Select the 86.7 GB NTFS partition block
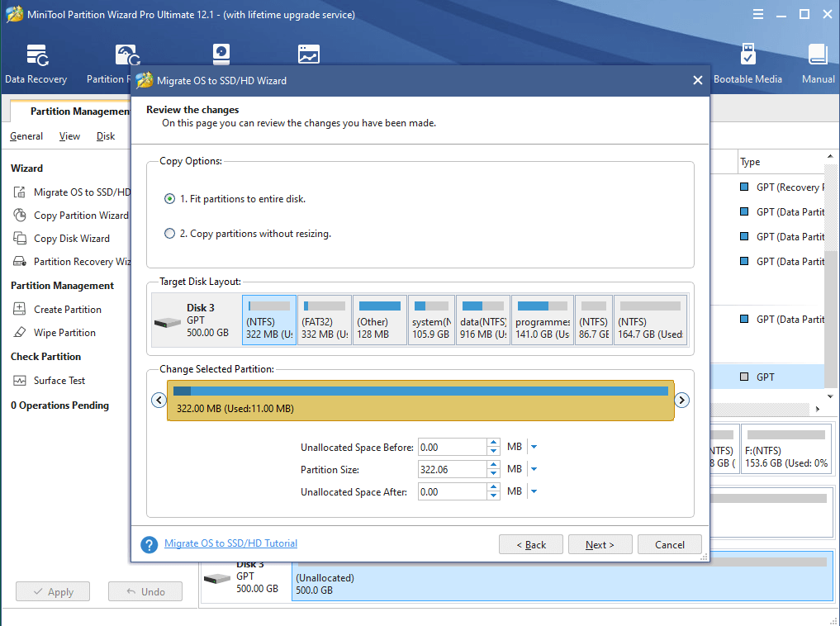The width and height of the screenshot is (840, 626). [594, 320]
